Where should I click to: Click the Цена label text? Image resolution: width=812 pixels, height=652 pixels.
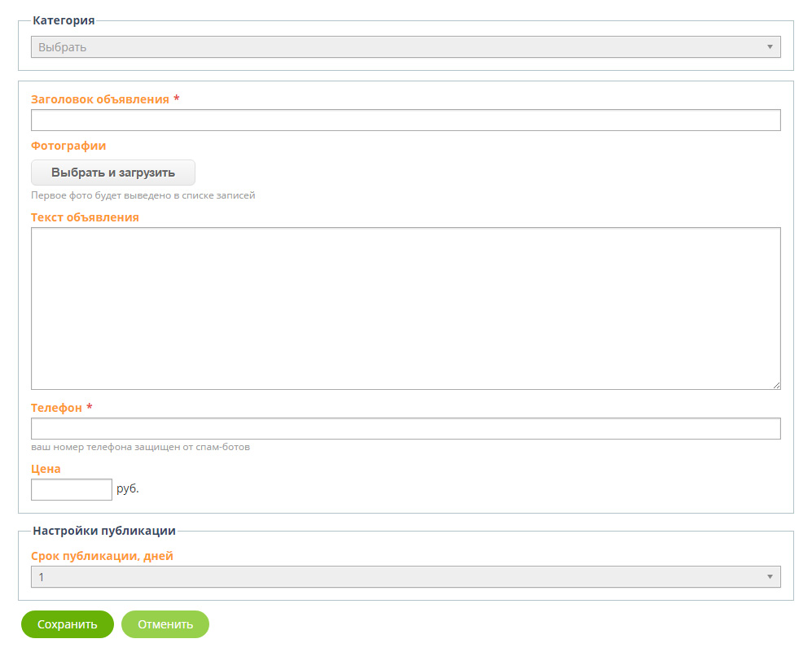click(46, 469)
